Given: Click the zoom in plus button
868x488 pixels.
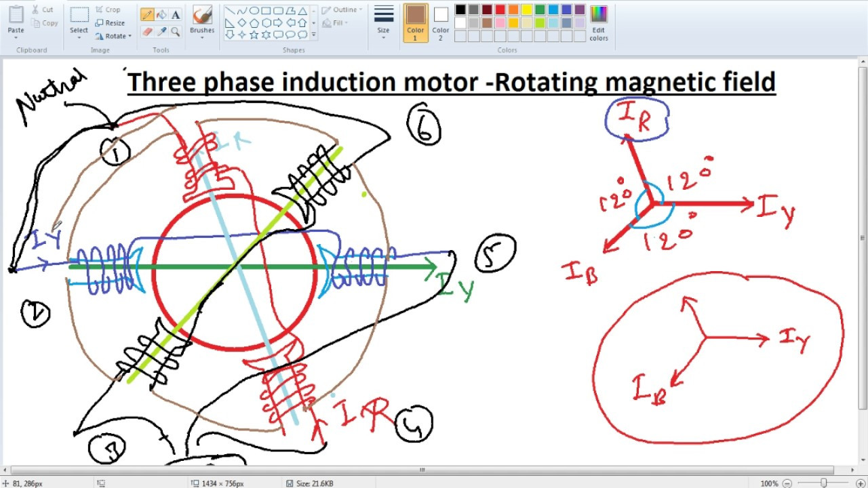Looking at the screenshot, I should 861,483.
